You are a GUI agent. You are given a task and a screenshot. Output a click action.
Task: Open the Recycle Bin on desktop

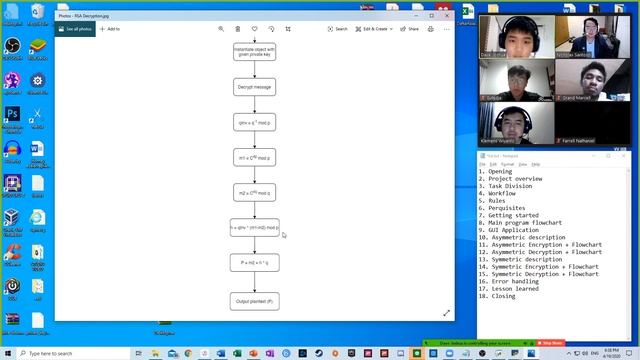(x=38, y=14)
